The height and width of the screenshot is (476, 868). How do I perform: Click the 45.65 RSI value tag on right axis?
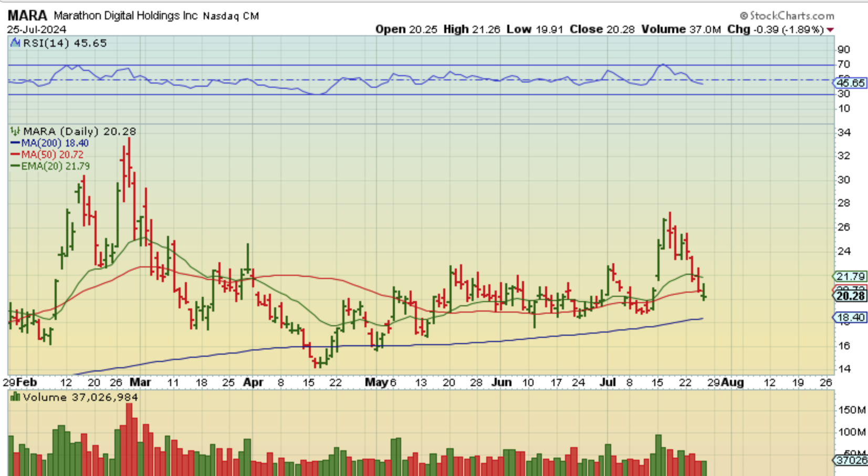click(850, 83)
